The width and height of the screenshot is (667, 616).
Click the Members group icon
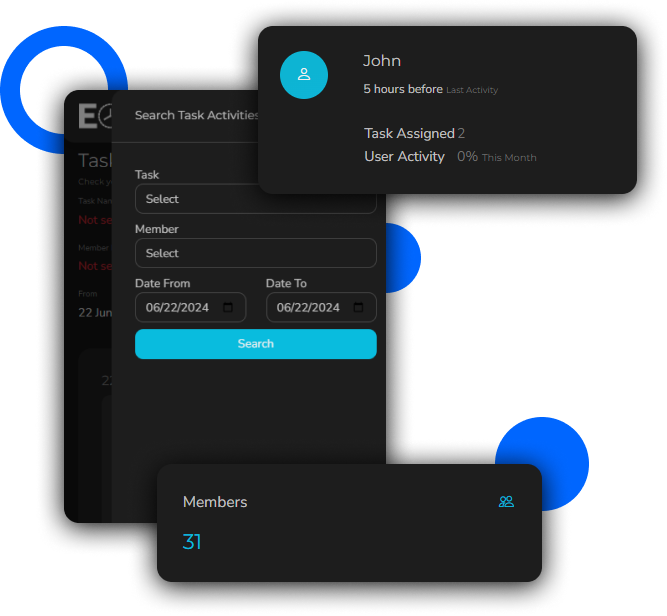(506, 502)
